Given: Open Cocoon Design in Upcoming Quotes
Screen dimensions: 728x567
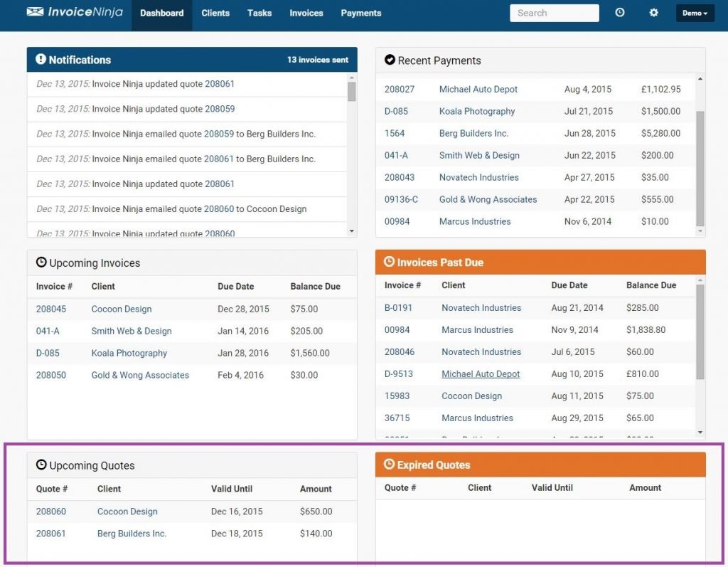Looking at the screenshot, I should pos(127,512).
